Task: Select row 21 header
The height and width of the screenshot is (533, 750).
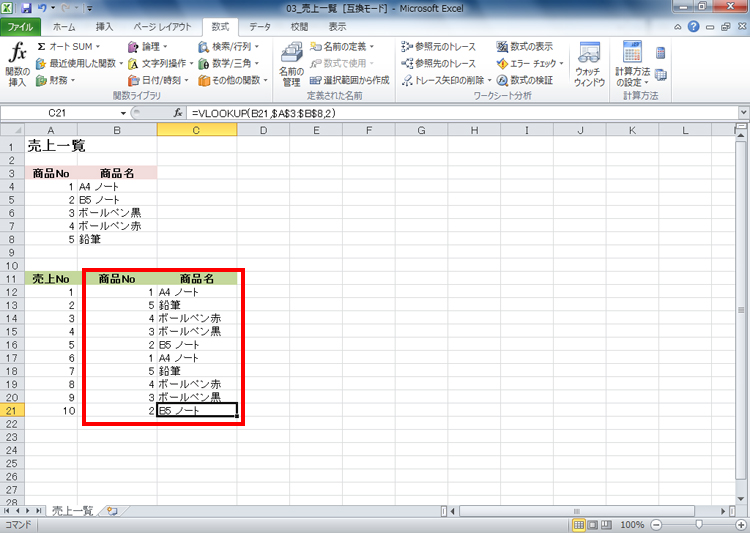Action: (x=11, y=411)
